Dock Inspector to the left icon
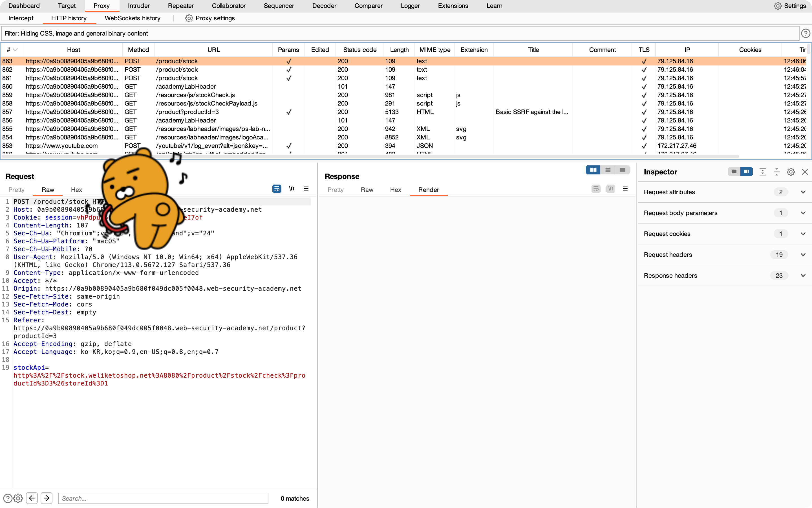Viewport: 812px width, 508px height. coord(734,172)
